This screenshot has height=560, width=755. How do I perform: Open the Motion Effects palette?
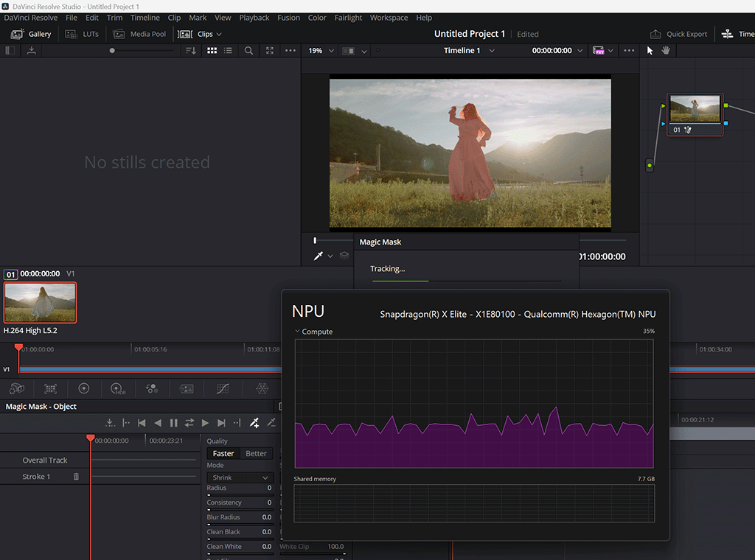coord(187,388)
